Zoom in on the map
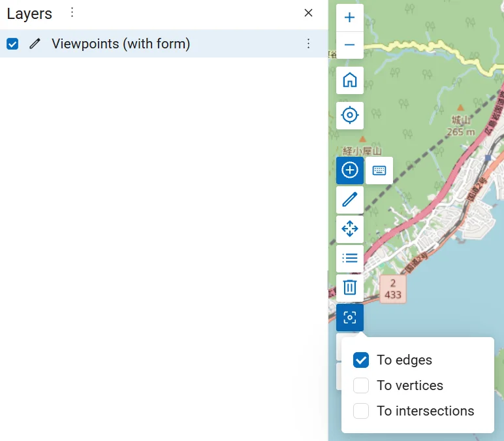This screenshot has height=441, width=504. (x=350, y=18)
